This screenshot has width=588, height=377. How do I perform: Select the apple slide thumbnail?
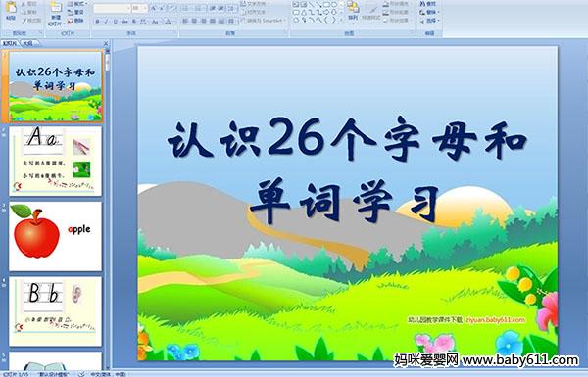click(x=56, y=236)
